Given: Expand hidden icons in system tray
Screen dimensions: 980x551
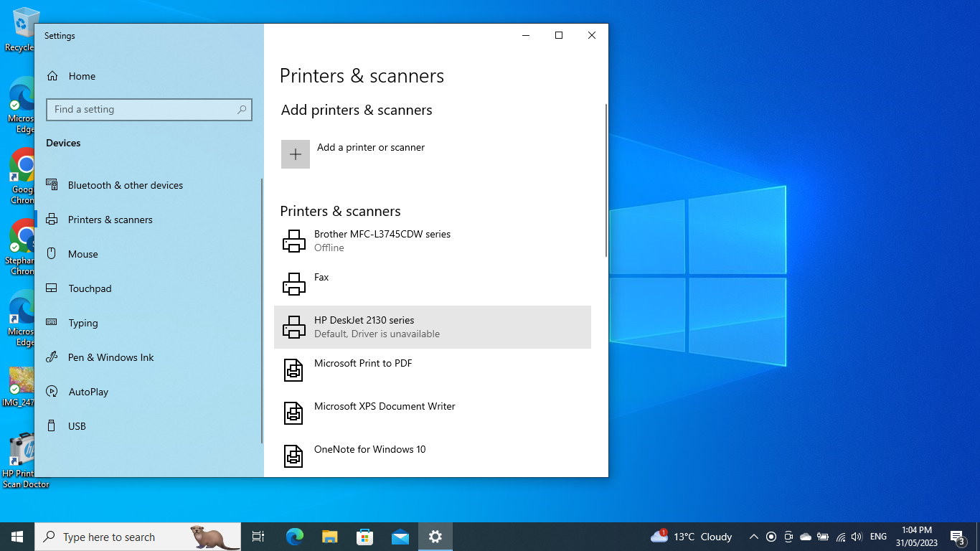Looking at the screenshot, I should (x=753, y=537).
